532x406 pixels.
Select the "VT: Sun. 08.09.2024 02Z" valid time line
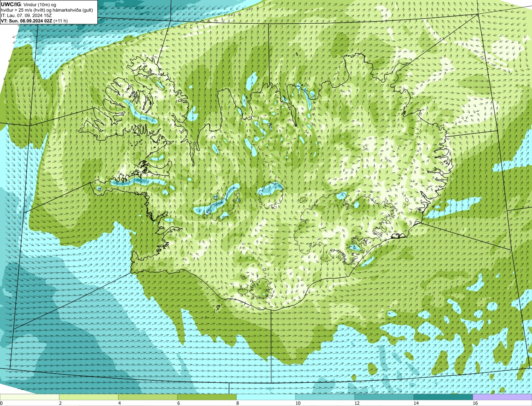[x=34, y=21]
